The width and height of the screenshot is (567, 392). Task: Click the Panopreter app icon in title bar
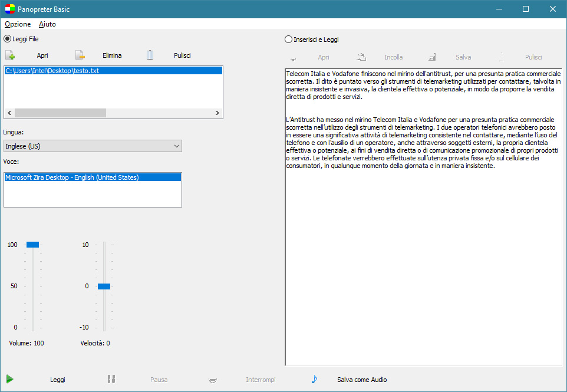pyautogui.click(x=10, y=9)
